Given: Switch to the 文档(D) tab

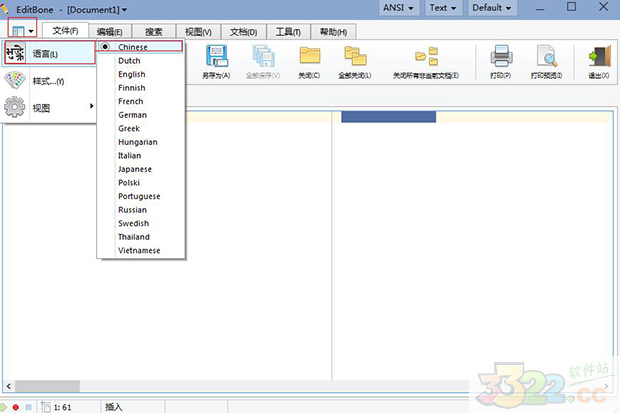Looking at the screenshot, I should 244,32.
